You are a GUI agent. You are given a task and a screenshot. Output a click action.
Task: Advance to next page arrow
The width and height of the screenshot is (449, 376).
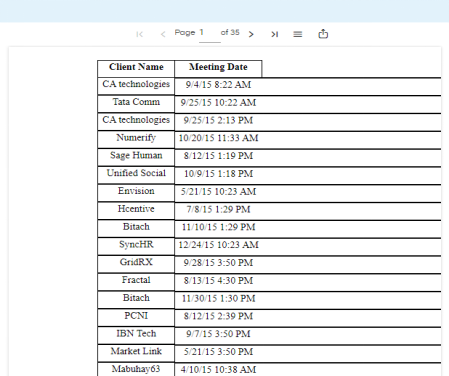251,34
